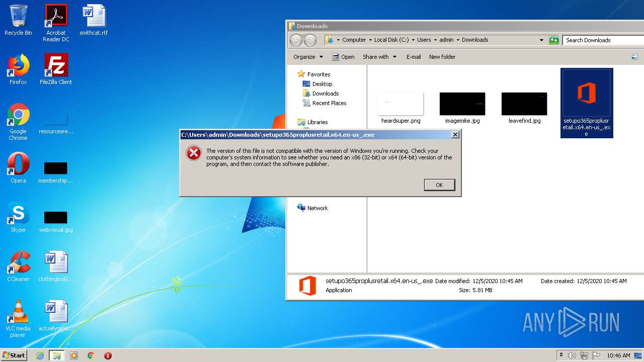The width and height of the screenshot is (644, 362).
Task: Click the admin breadcrumb segment
Action: click(x=446, y=40)
